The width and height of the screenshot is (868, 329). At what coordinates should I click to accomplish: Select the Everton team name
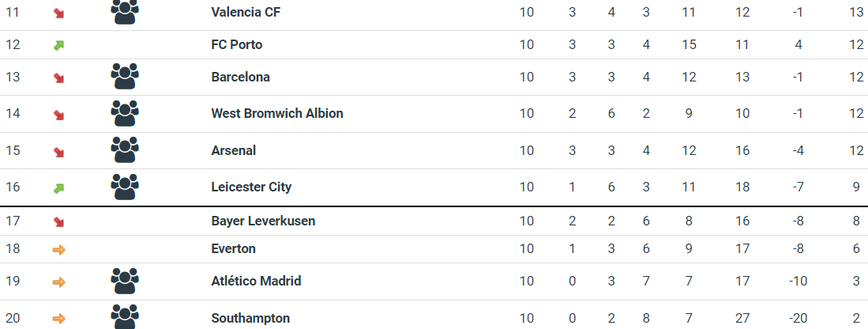pyautogui.click(x=234, y=248)
